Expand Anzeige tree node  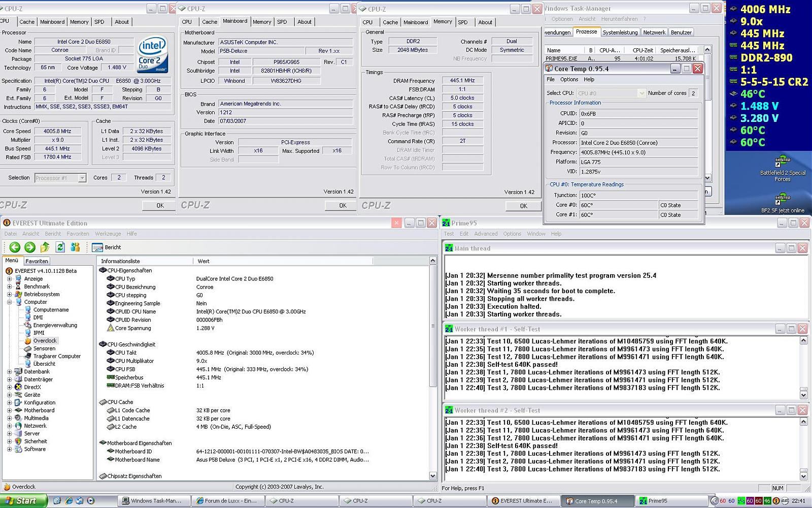coord(9,279)
